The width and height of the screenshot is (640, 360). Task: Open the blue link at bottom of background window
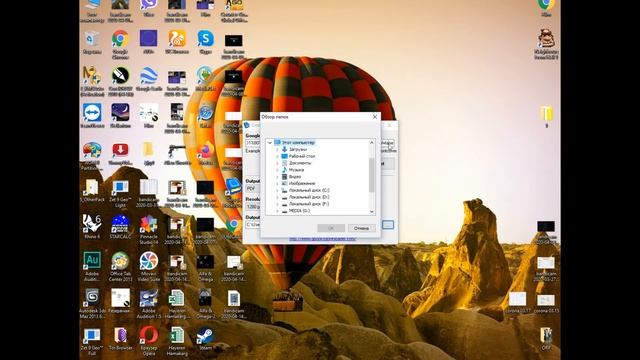[x=322, y=239]
